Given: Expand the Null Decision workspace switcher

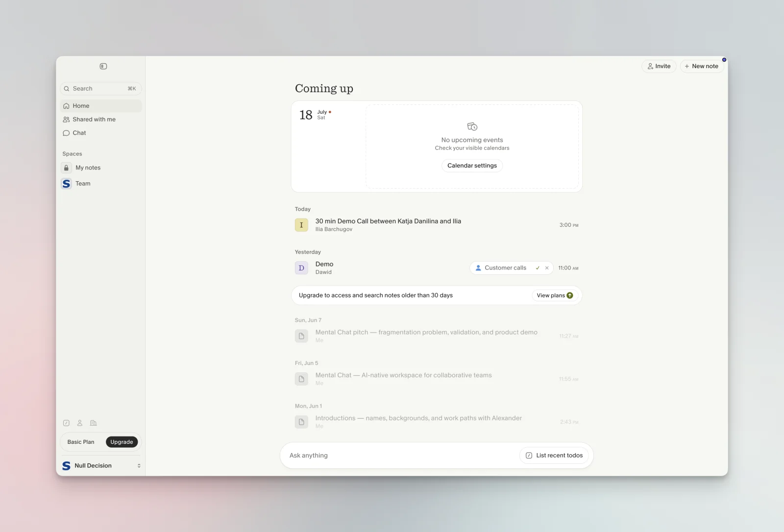Looking at the screenshot, I should 101,466.
